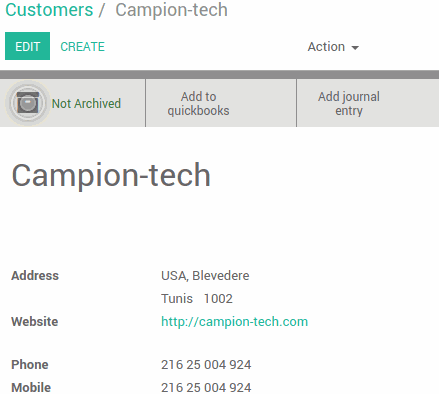This screenshot has height=394, width=439.
Task: Click the Mobile field label
Action: [x=31, y=388]
